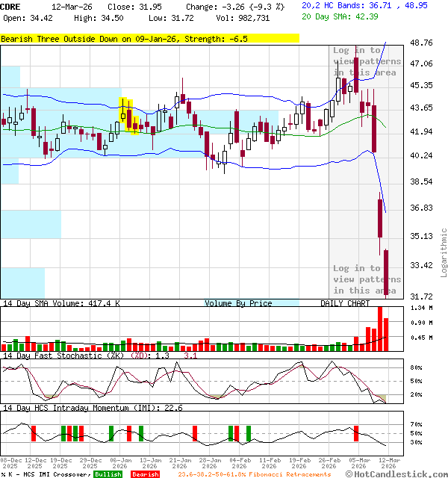Image resolution: width=448 pixels, height=478 pixels.
Task: Click the green Bullish legend badge
Action: point(108,474)
